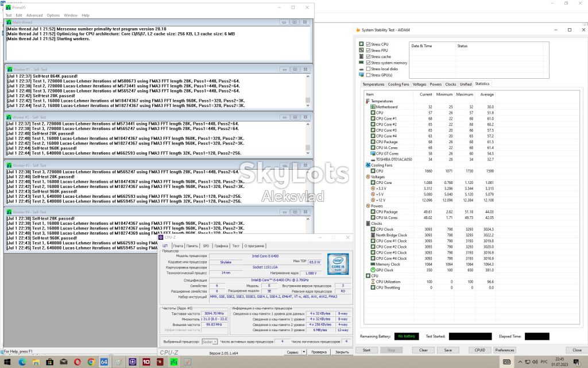Click the Clear button in AIDA64
This screenshot has width=588, height=368.
(x=423, y=350)
